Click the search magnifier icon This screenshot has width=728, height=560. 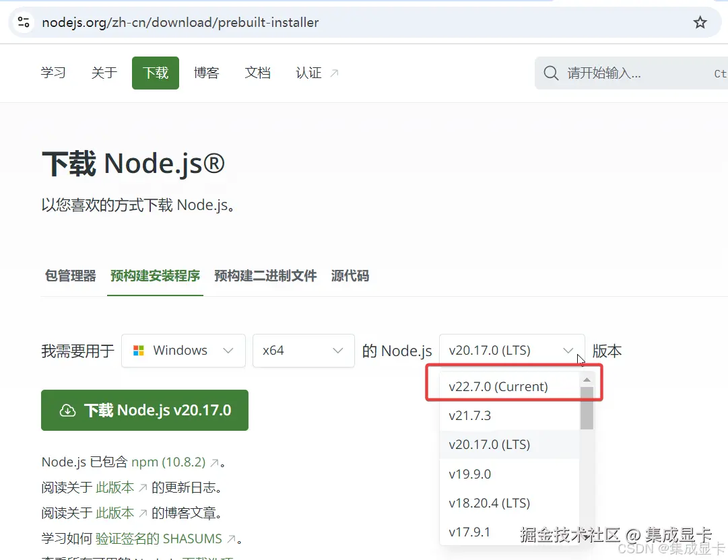pyautogui.click(x=551, y=73)
